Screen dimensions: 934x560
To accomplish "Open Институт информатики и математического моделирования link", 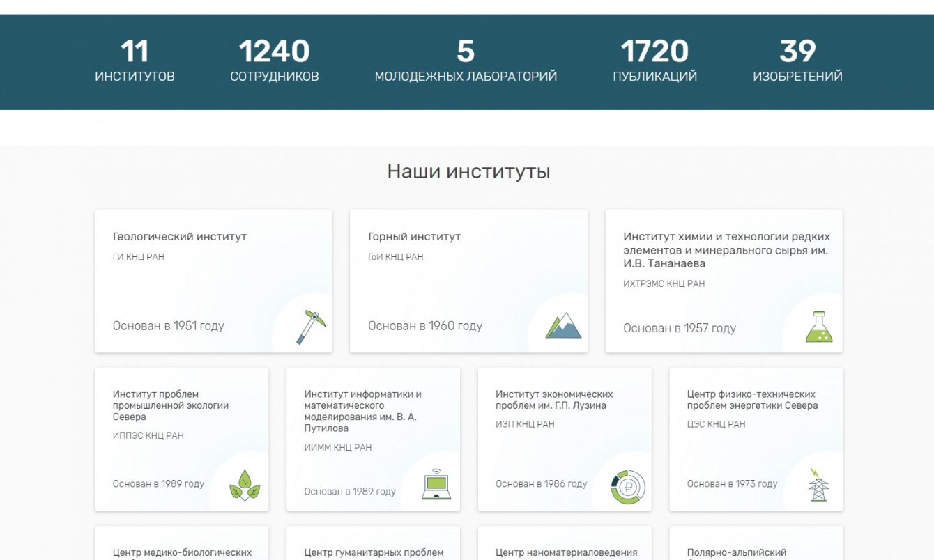I will [363, 411].
